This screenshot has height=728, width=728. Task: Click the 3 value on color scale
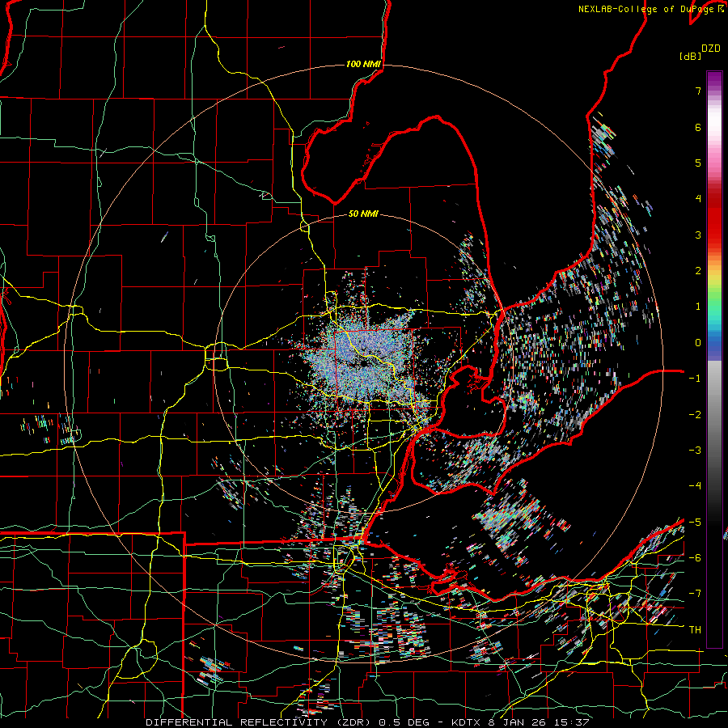(698, 235)
